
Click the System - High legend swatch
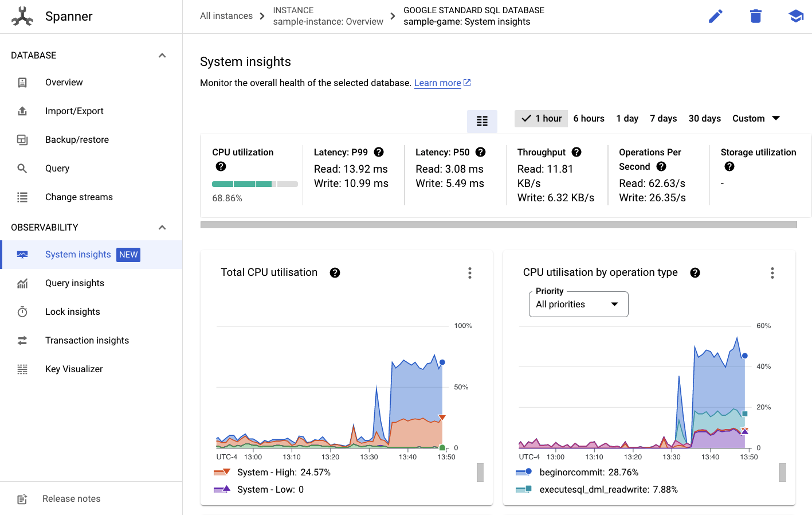pos(221,473)
